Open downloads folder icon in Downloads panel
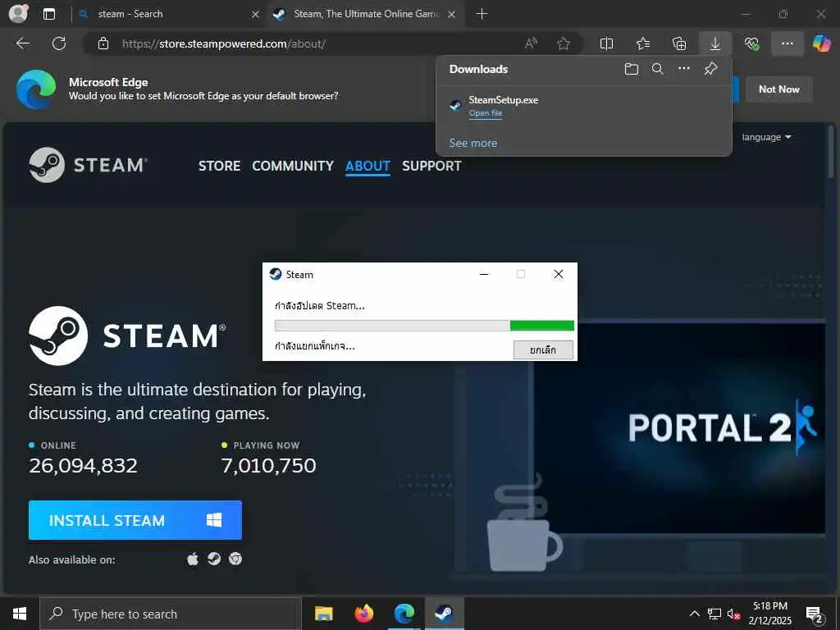Screen dimensions: 840x630 tap(632, 69)
